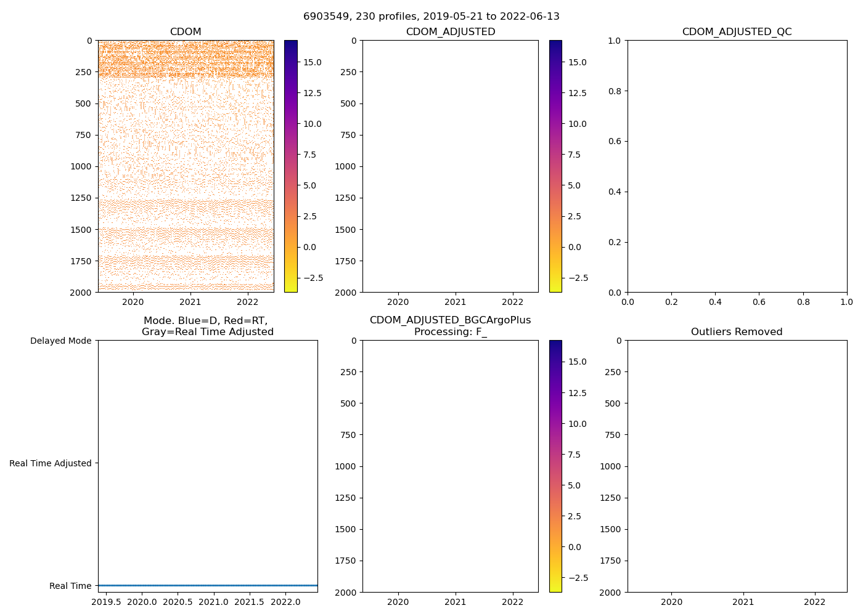Click the empty CDOM_ADJUSTED_QC plot area
This screenshot has width=863, height=616.
tap(737, 166)
